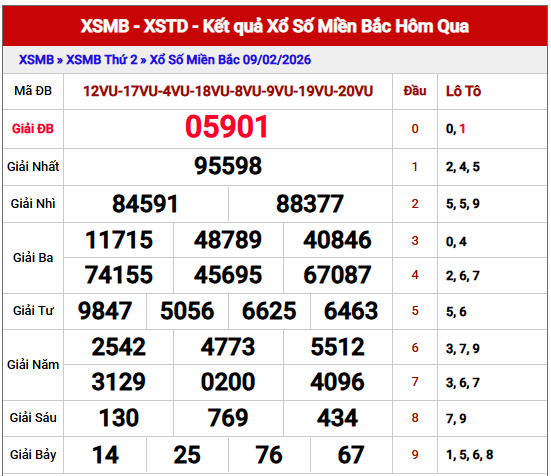Select fifth prize number 4773
Screen dimensions: 551x476
click(x=228, y=347)
